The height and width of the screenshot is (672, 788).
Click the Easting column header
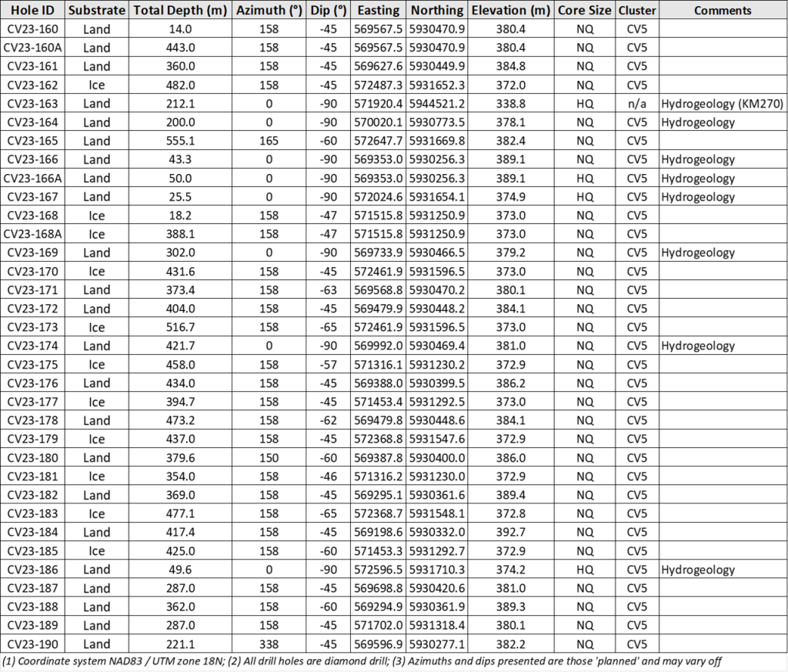click(x=379, y=10)
